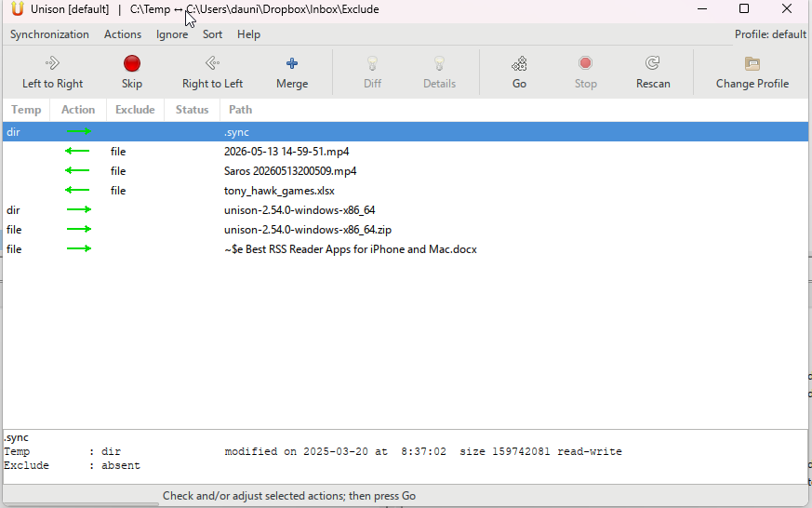Select the ~$e Best RSS Reader Apps docx
Image resolution: width=812 pixels, height=508 pixels.
tap(350, 249)
